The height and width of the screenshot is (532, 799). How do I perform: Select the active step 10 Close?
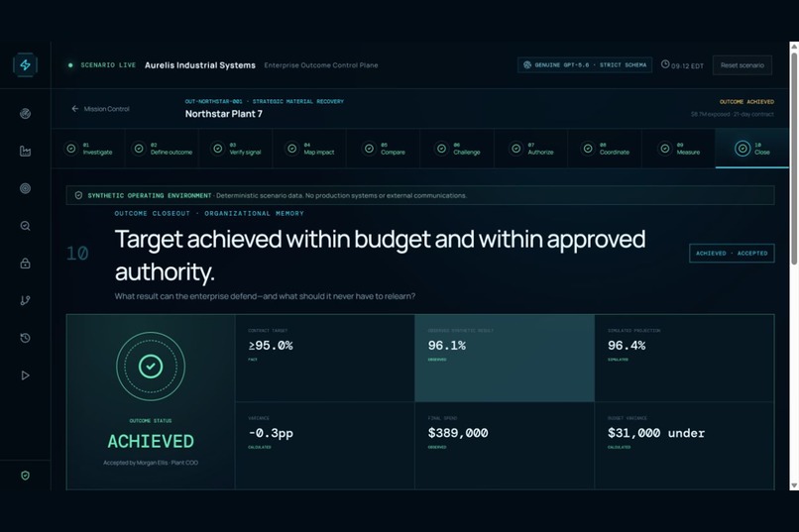(752, 149)
